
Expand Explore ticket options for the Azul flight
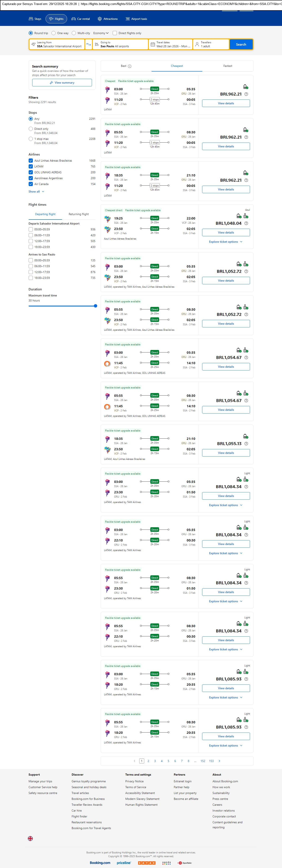click(x=225, y=242)
